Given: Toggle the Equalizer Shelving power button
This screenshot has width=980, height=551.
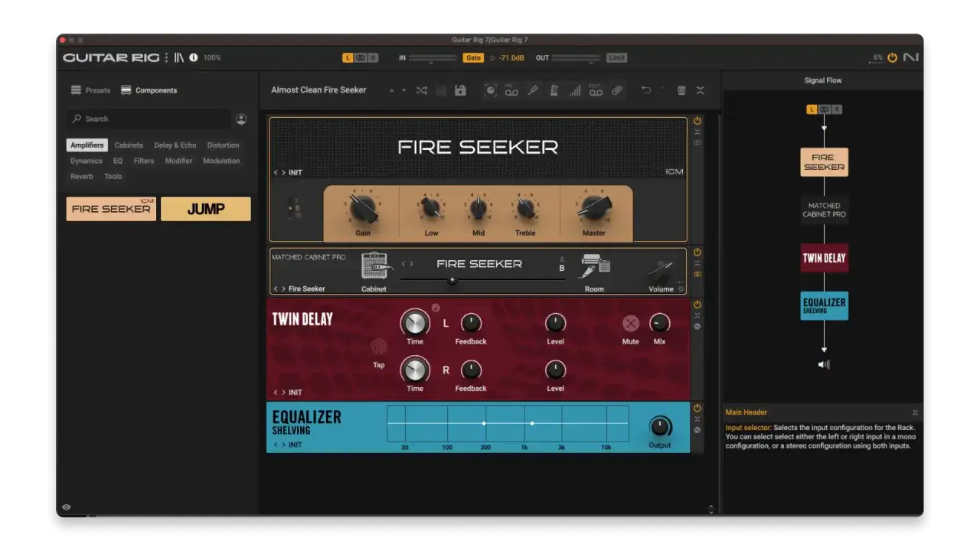Looking at the screenshot, I should [x=697, y=408].
